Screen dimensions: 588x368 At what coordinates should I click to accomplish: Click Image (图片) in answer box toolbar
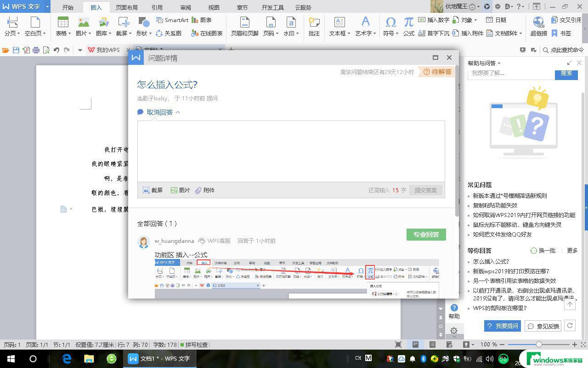pyautogui.click(x=180, y=190)
